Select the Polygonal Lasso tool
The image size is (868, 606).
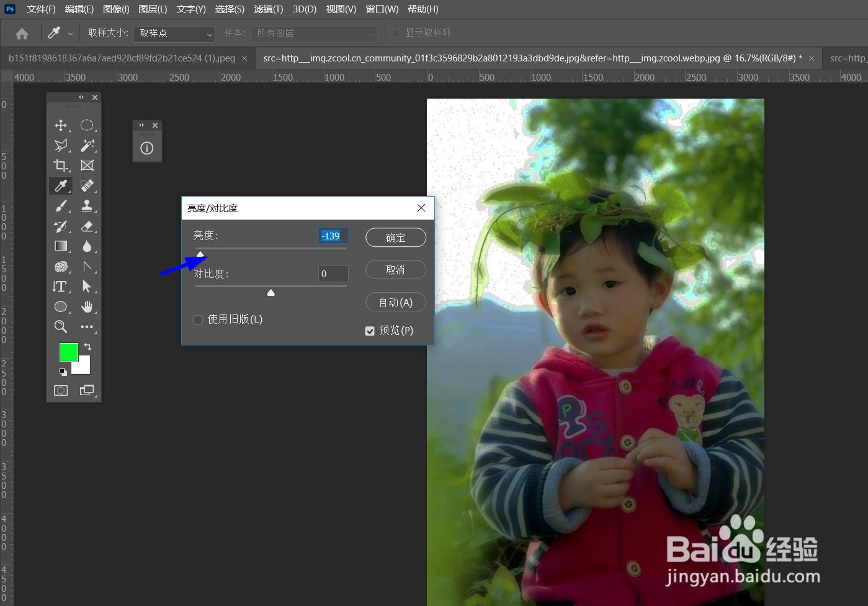(x=61, y=145)
